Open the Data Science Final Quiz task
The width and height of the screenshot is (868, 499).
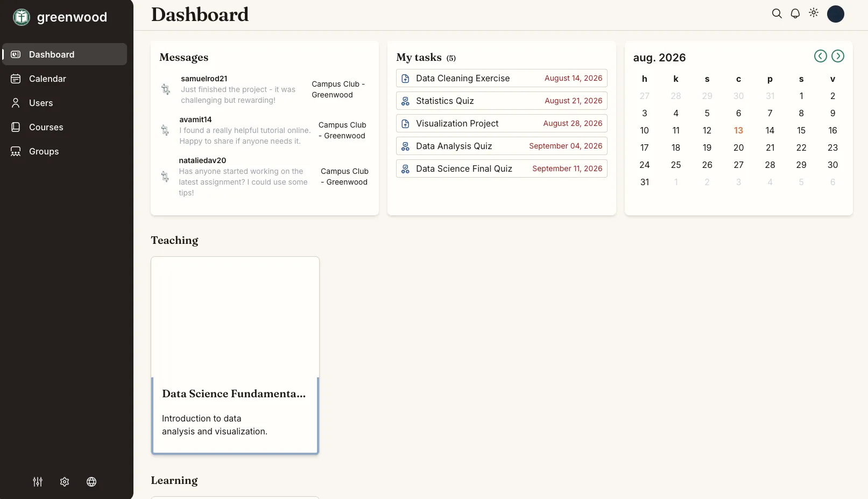tap(502, 168)
